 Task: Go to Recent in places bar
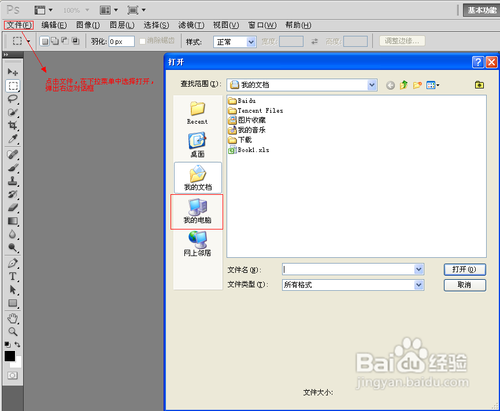[x=197, y=113]
